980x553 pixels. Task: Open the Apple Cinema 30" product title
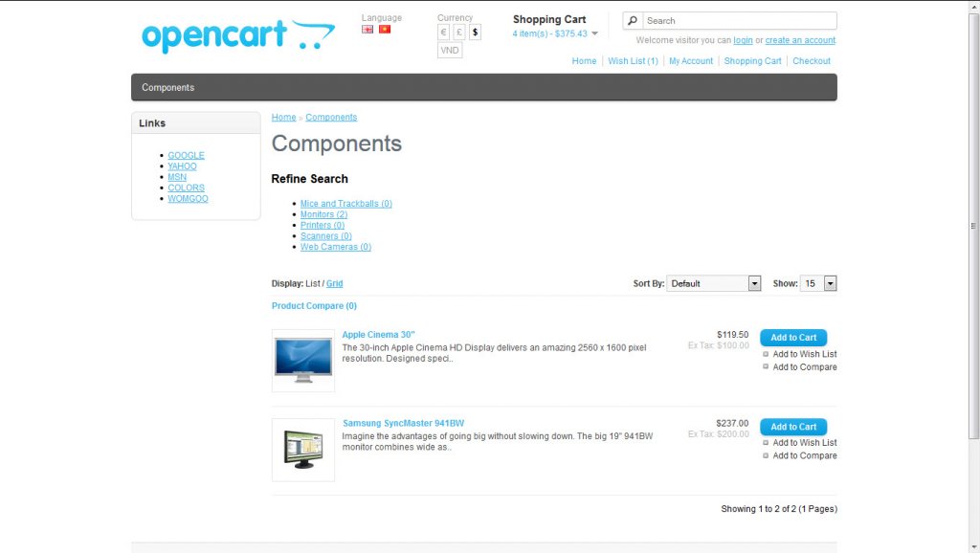378,335
